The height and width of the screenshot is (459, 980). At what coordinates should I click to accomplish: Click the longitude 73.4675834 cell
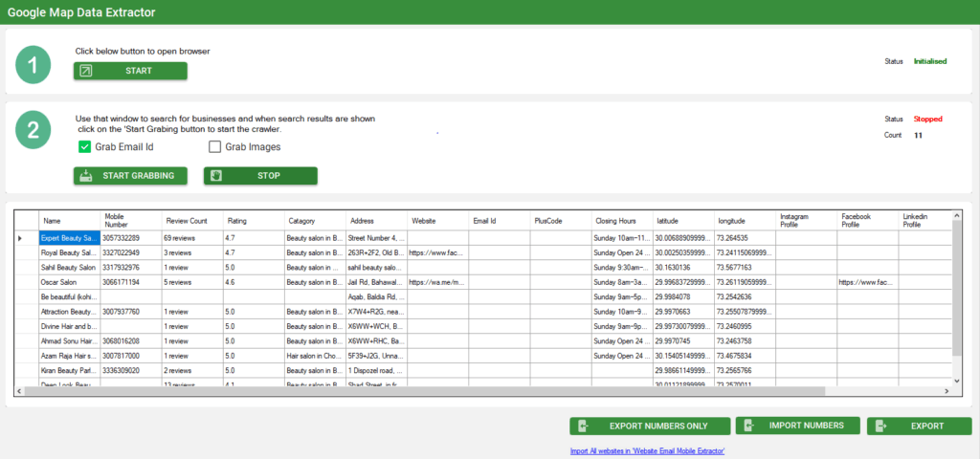[745, 356]
